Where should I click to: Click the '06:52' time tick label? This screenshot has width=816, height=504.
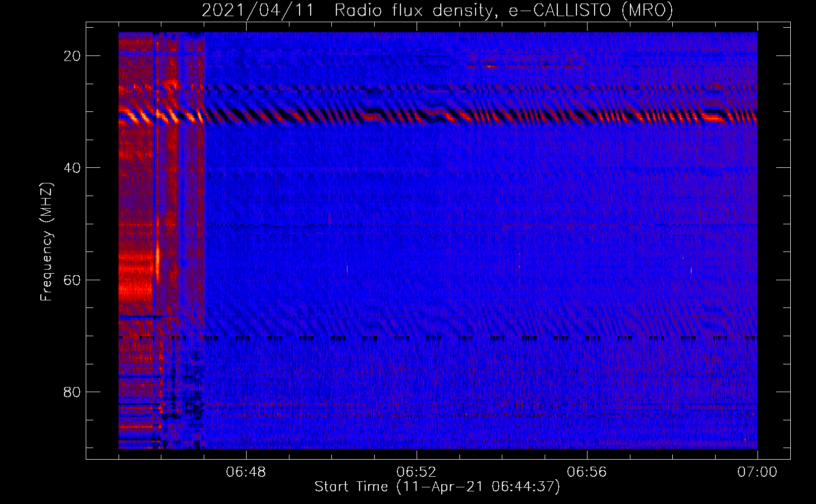pyautogui.click(x=417, y=472)
